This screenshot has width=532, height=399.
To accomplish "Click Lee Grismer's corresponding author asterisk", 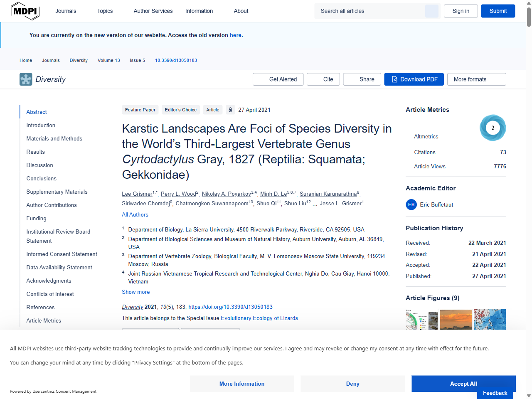I will click(x=156, y=191).
